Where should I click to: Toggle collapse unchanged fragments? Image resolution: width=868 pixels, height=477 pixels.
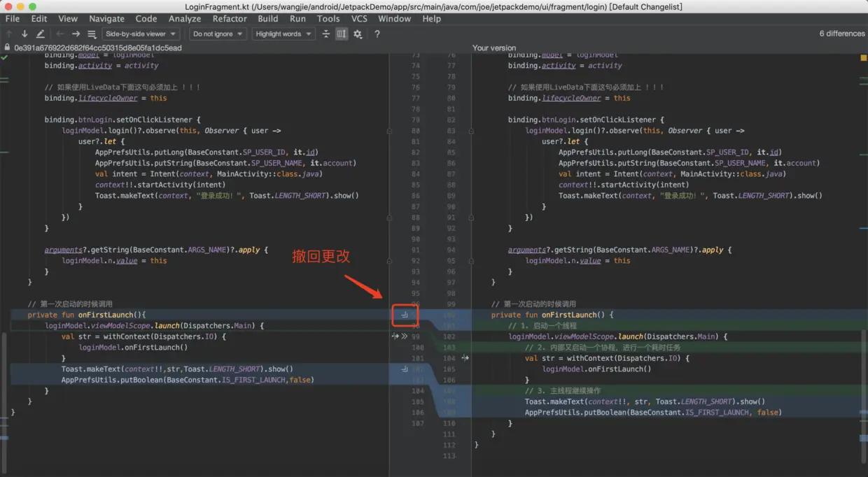click(325, 34)
